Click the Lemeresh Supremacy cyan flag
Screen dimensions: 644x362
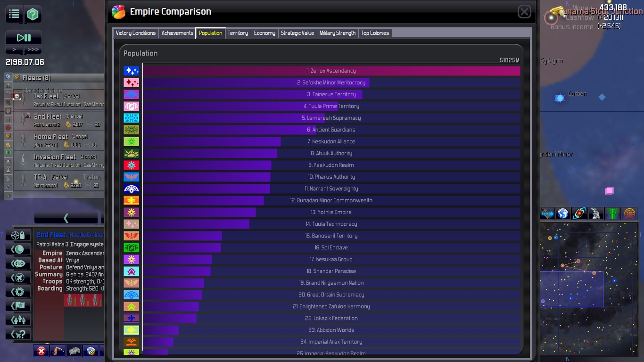coord(132,118)
